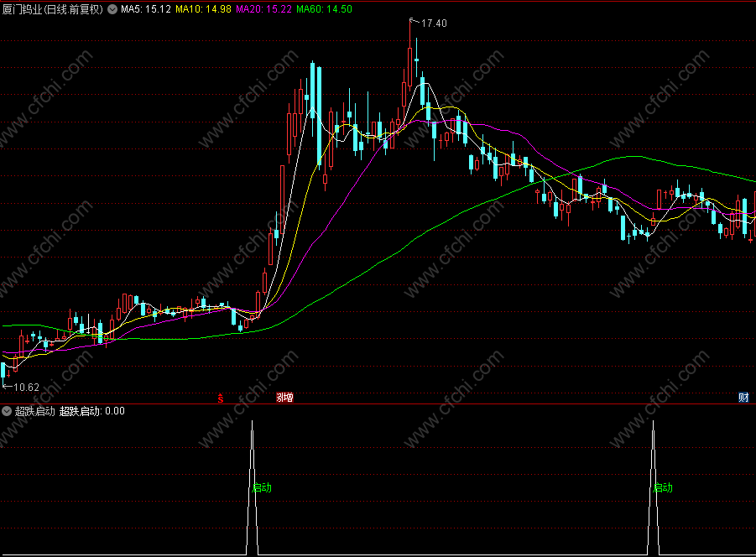Click the stock title 厦门钨业(日线,前复权)
Screen dimensions: 756x557
click(x=53, y=9)
